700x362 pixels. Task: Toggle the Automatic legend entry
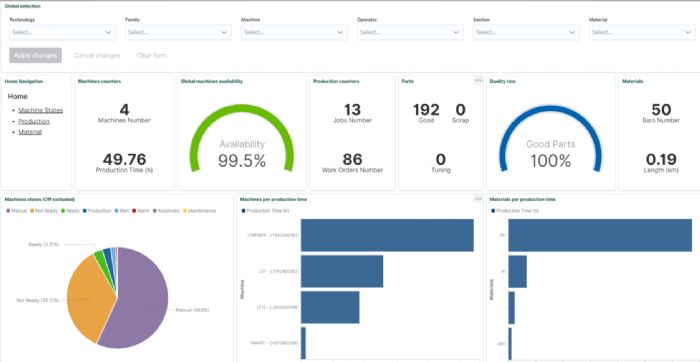[167, 211]
